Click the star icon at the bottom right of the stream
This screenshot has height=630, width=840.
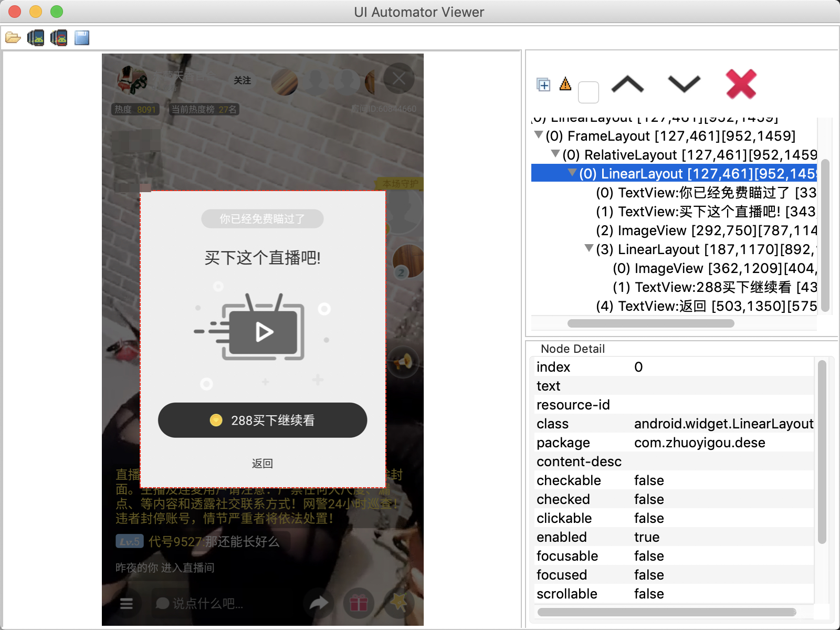pyautogui.click(x=398, y=602)
